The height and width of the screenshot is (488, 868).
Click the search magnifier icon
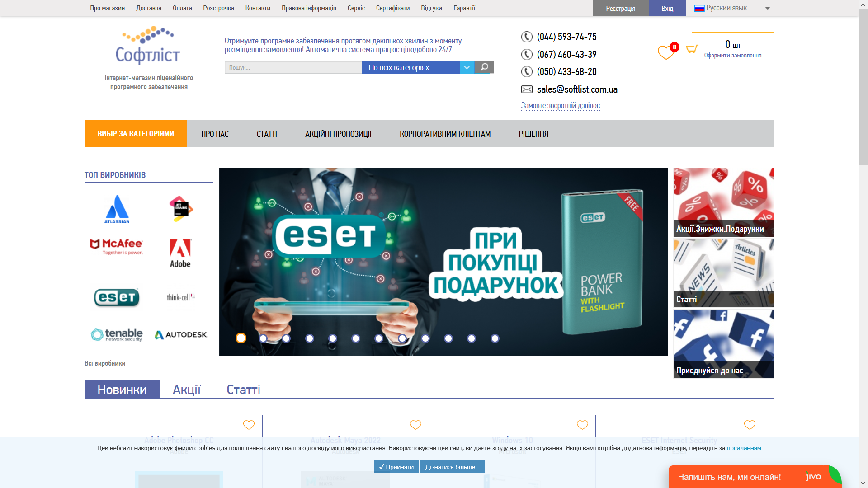[484, 67]
